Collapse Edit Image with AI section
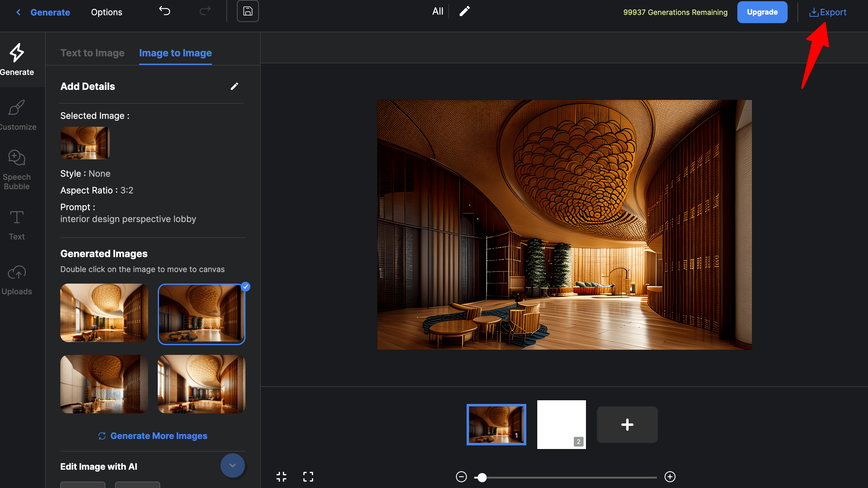The image size is (868, 488). (232, 465)
